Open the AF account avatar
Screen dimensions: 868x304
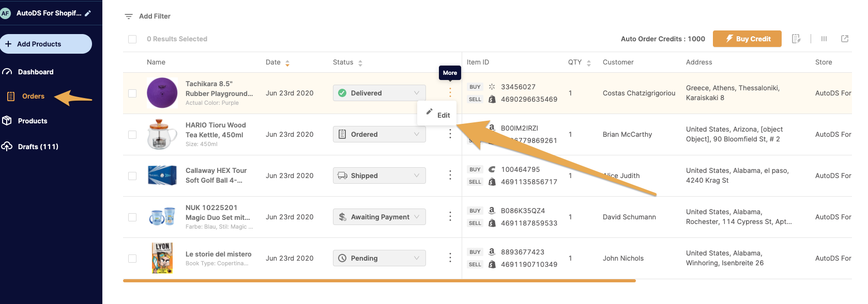[x=5, y=13]
